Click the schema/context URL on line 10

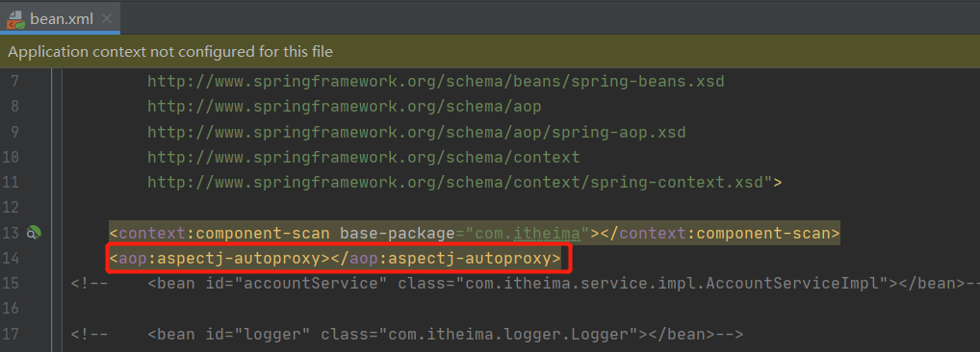tap(364, 158)
